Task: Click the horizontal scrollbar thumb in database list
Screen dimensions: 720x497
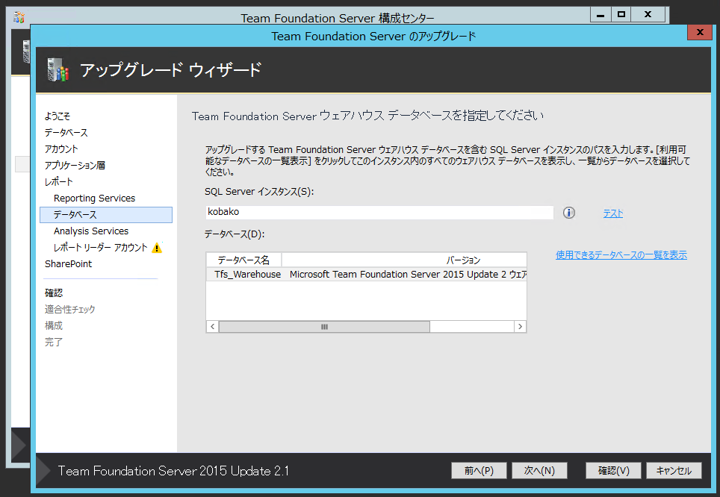Action: pos(324,327)
